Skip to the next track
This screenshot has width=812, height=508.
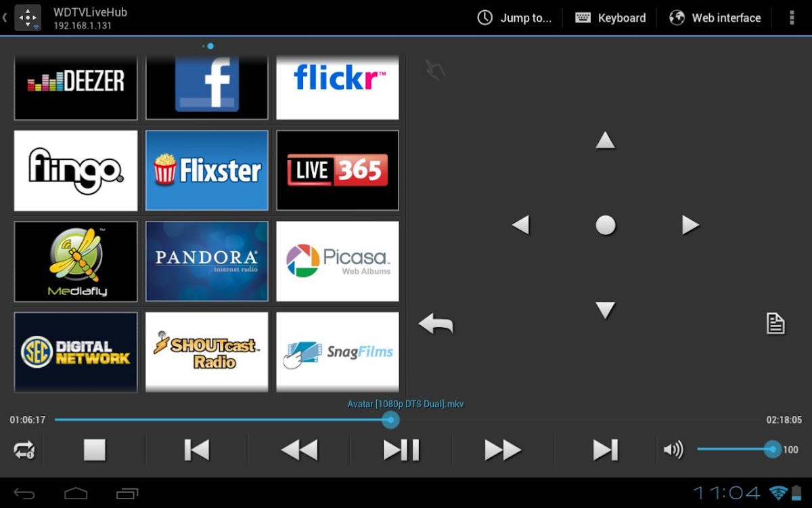coord(605,450)
